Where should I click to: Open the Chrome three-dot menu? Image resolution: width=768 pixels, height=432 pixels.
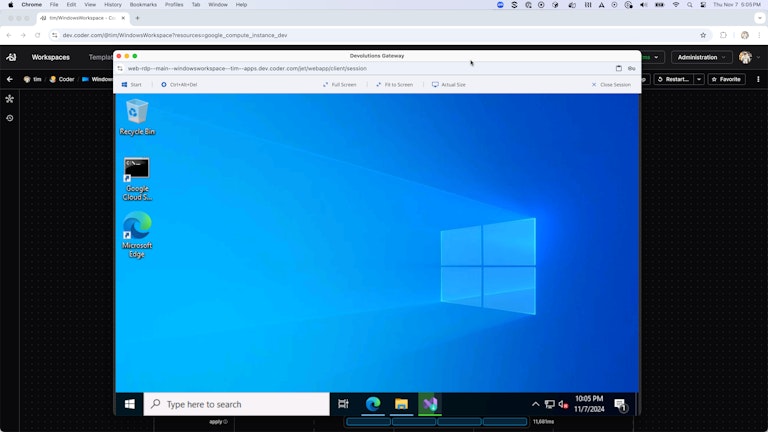pos(760,35)
